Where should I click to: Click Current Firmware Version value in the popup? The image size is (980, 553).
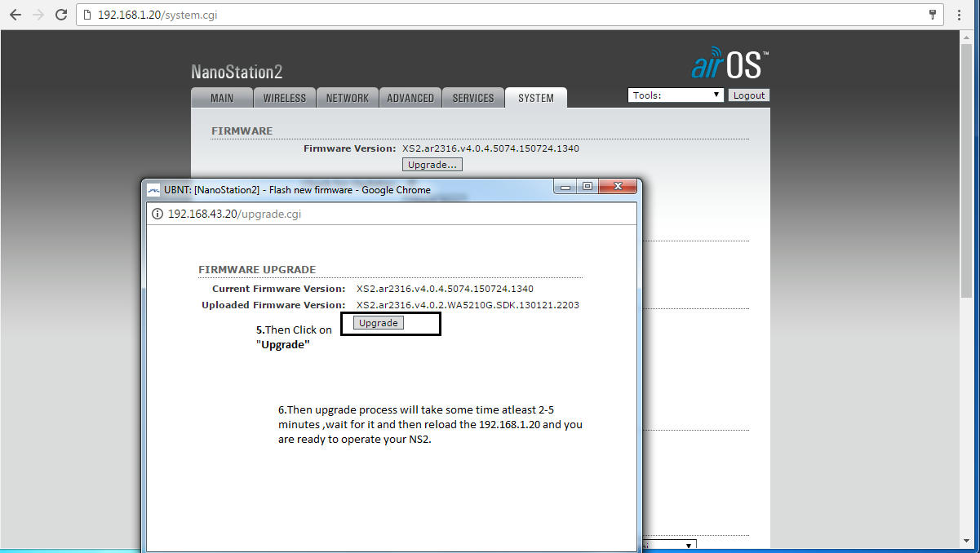coord(445,289)
